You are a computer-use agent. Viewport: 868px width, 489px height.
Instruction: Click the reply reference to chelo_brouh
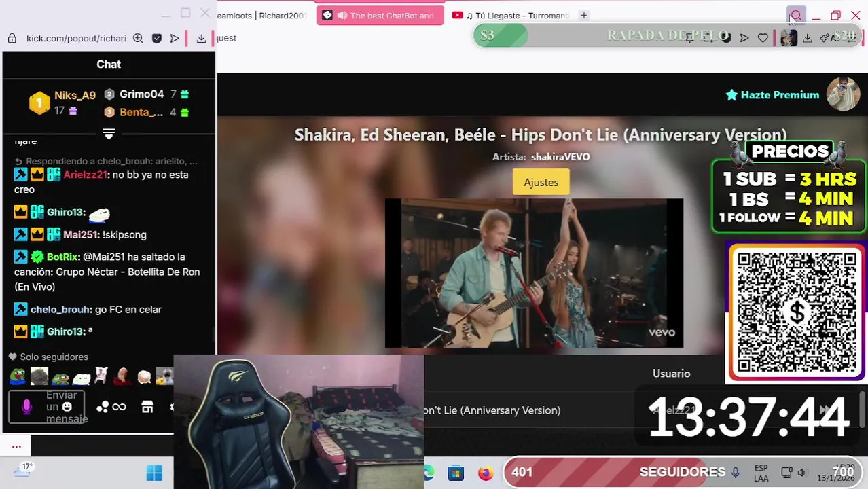(106, 162)
